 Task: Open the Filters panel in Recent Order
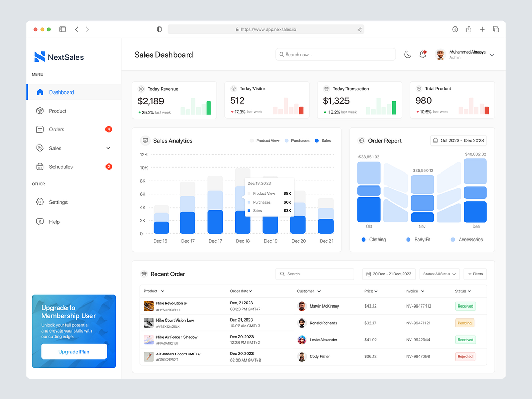(x=475, y=274)
